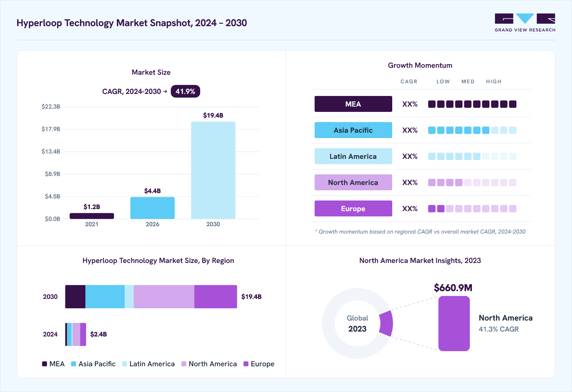Click Latin America segment of 2030 stacked bar
Image resolution: width=572 pixels, height=392 pixels.
(129, 296)
